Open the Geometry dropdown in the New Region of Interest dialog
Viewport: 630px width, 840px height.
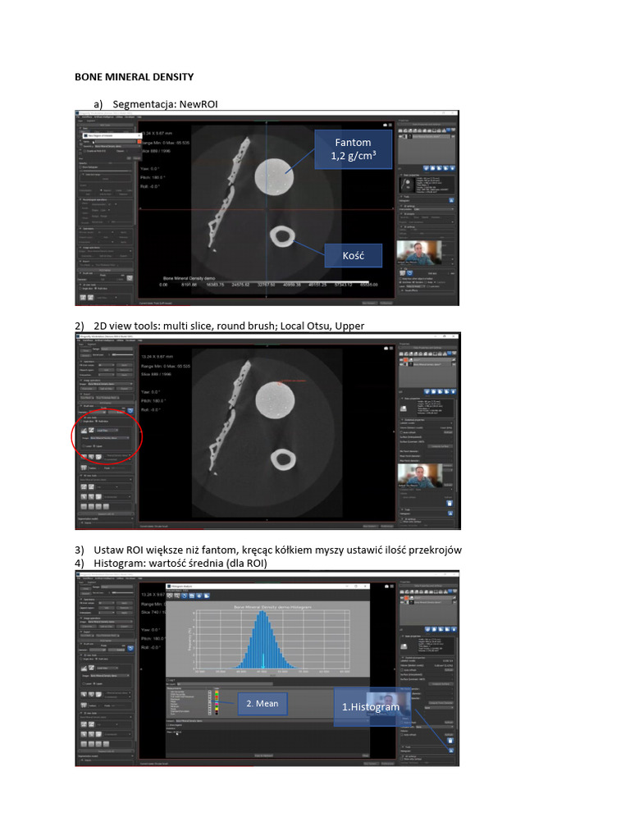[x=117, y=146]
